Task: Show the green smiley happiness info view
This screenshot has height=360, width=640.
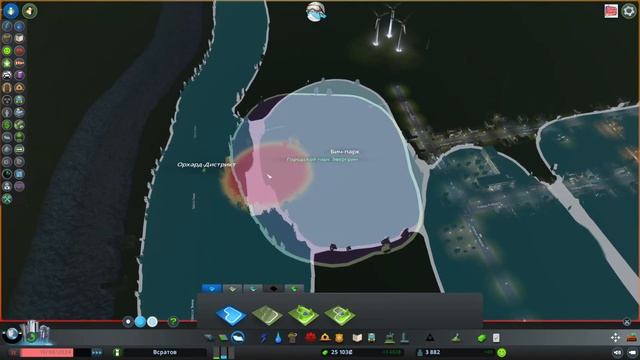Action: [7, 51]
